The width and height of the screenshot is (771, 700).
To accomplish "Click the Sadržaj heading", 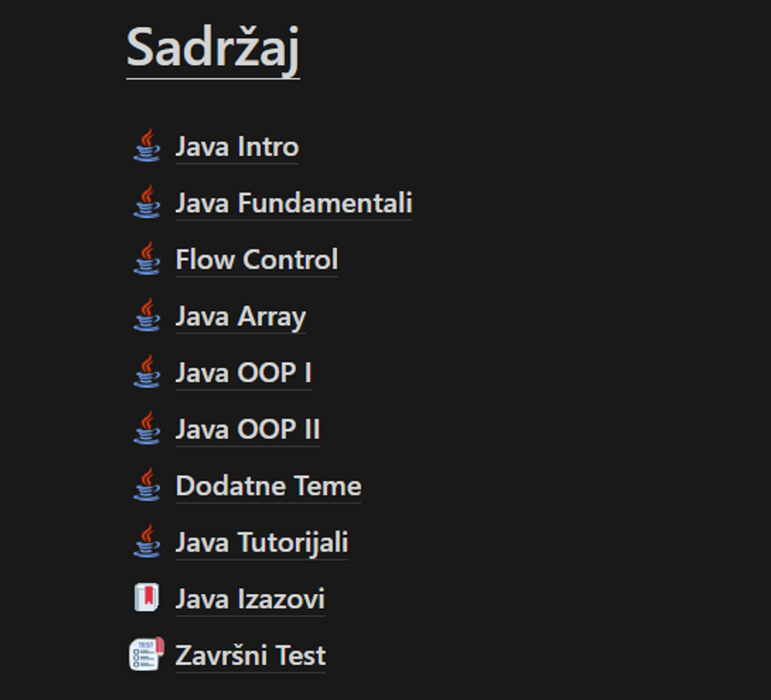I will tap(213, 48).
